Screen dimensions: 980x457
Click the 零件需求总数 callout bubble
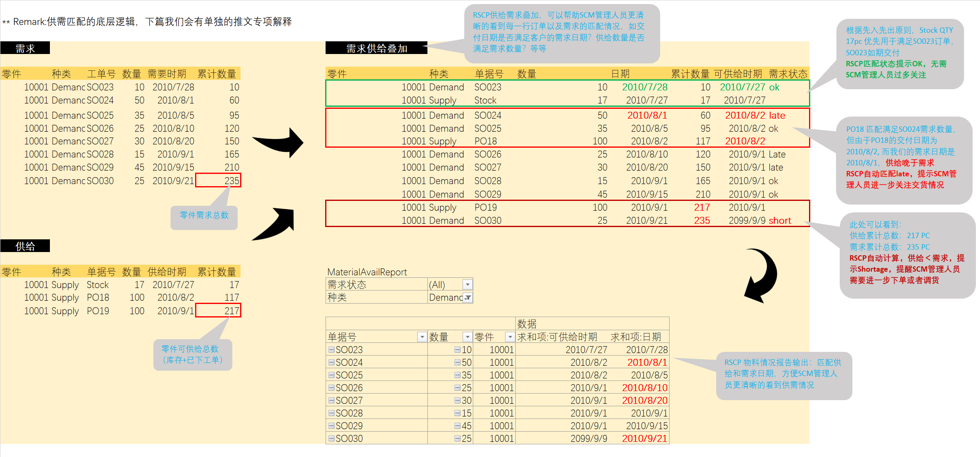coord(204,216)
